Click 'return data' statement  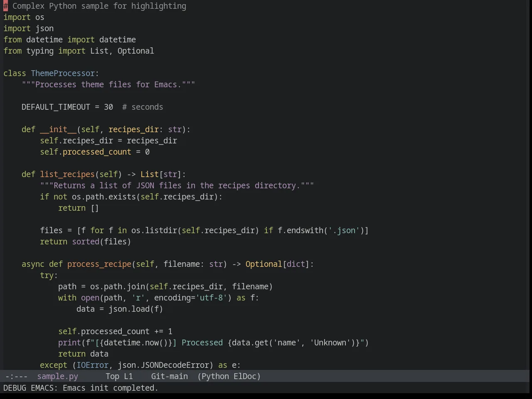point(83,354)
